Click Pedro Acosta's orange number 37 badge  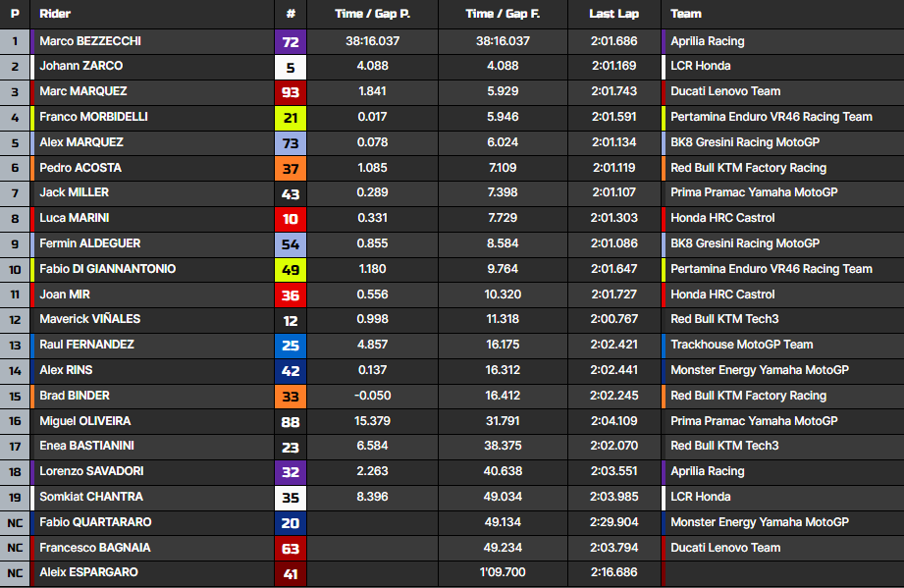291,169
